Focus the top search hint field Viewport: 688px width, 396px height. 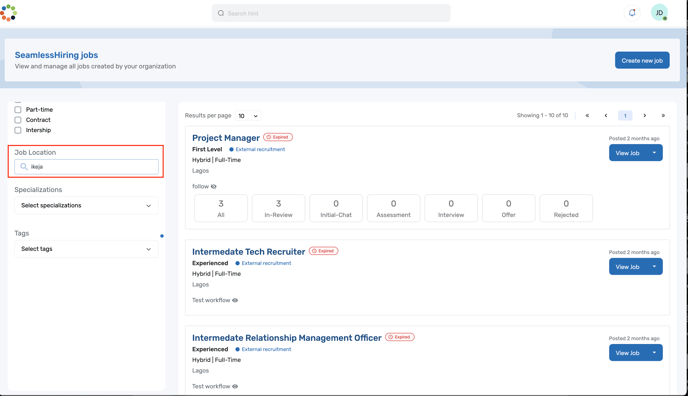point(331,13)
